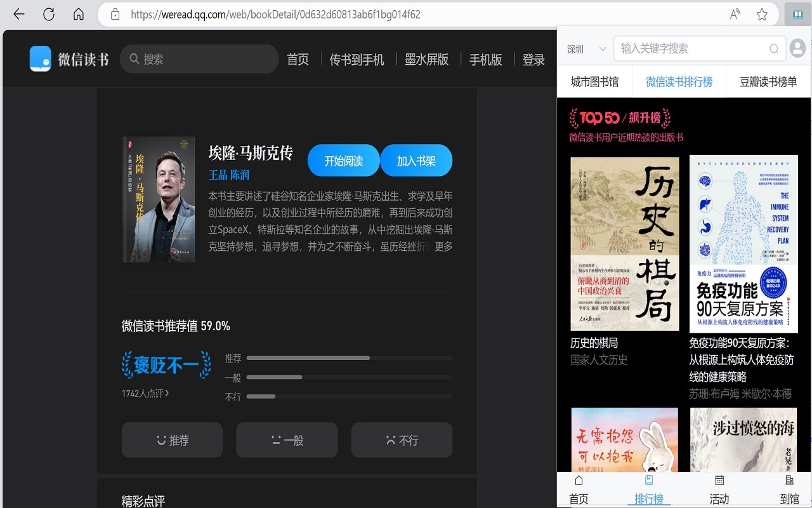The image size is (812, 508).
Task: Open the 无需抱怨可以抱我 book cover
Action: [625, 439]
